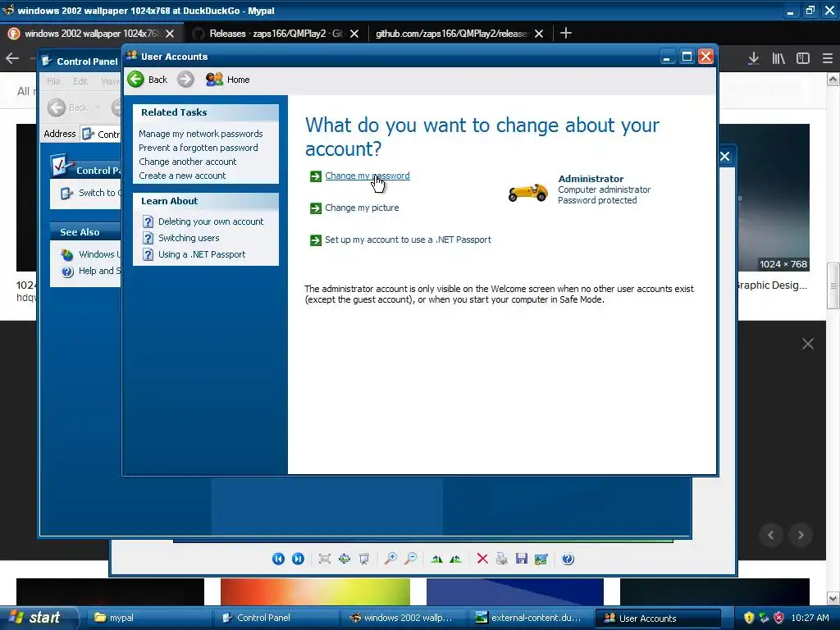Open help on Switching users
The height and width of the screenshot is (630, 840).
(189, 238)
